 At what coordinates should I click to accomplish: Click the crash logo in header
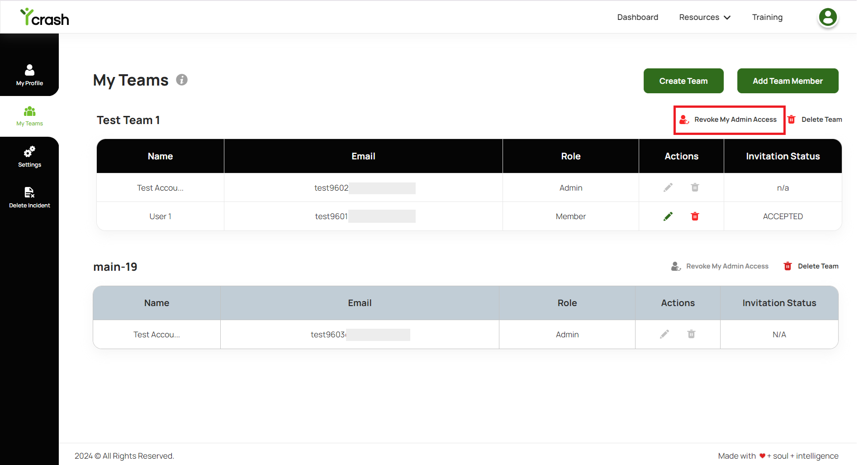coord(44,17)
